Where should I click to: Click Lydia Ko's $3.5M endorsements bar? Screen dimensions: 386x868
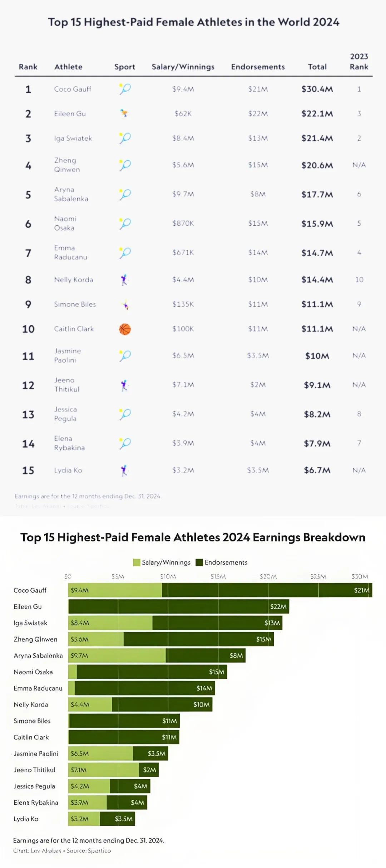click(118, 819)
